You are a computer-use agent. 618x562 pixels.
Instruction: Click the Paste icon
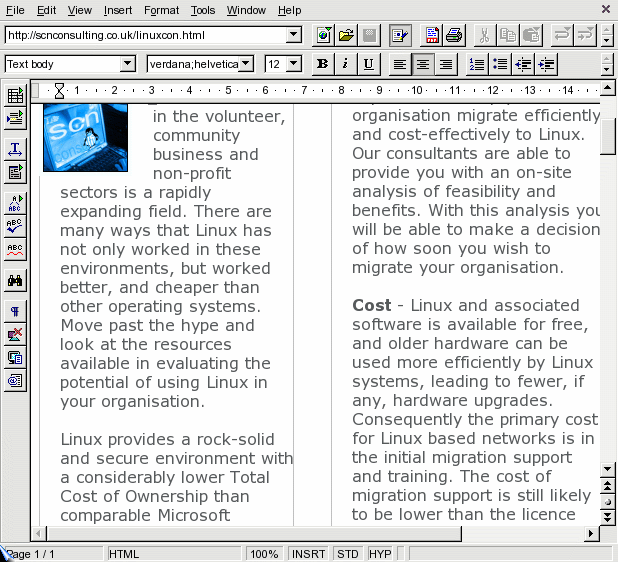531,35
